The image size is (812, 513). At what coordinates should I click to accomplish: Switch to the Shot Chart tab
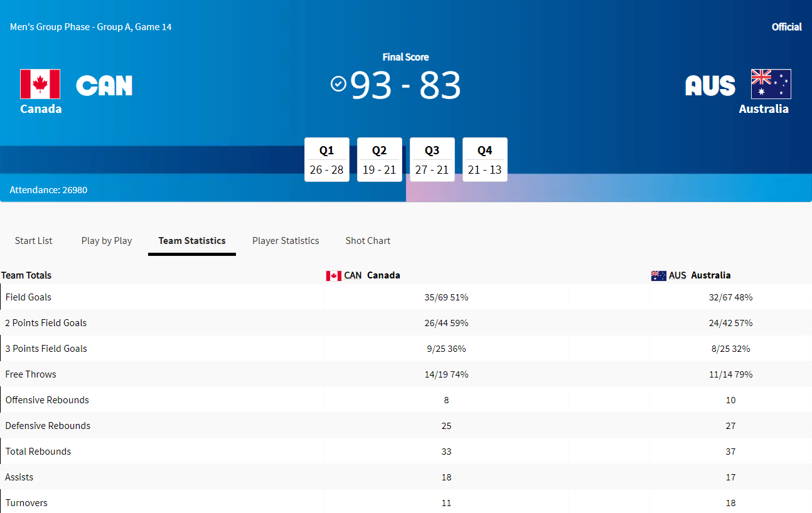click(x=368, y=241)
